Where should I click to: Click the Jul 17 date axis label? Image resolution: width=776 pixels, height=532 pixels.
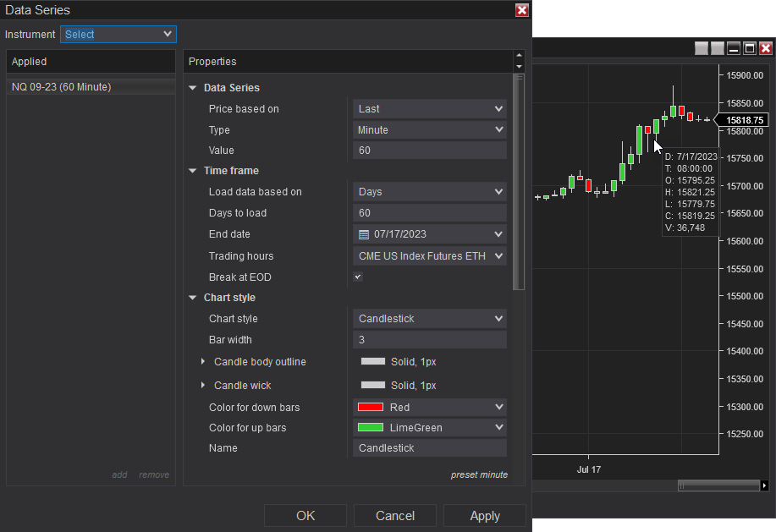point(589,469)
